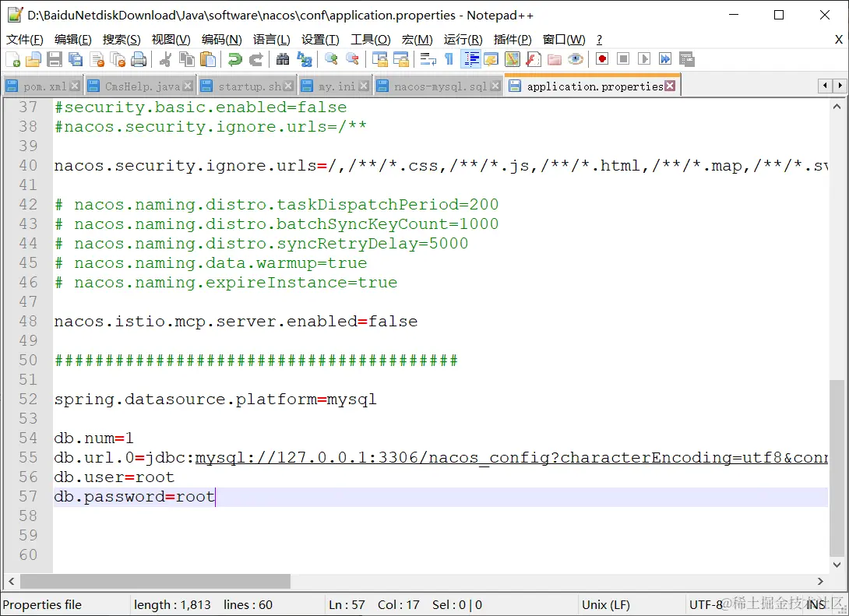Toggle show all characters pilcrow icon
Image resolution: width=849 pixels, height=616 pixels.
coord(449,59)
